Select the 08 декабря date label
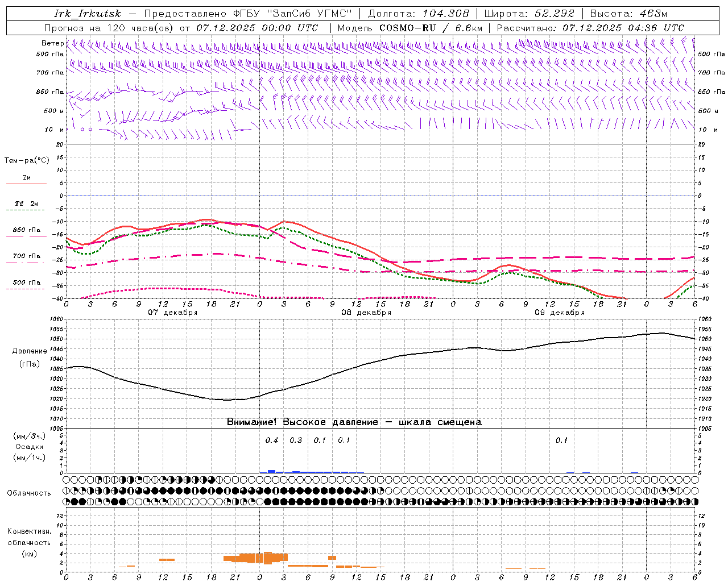 [366, 313]
